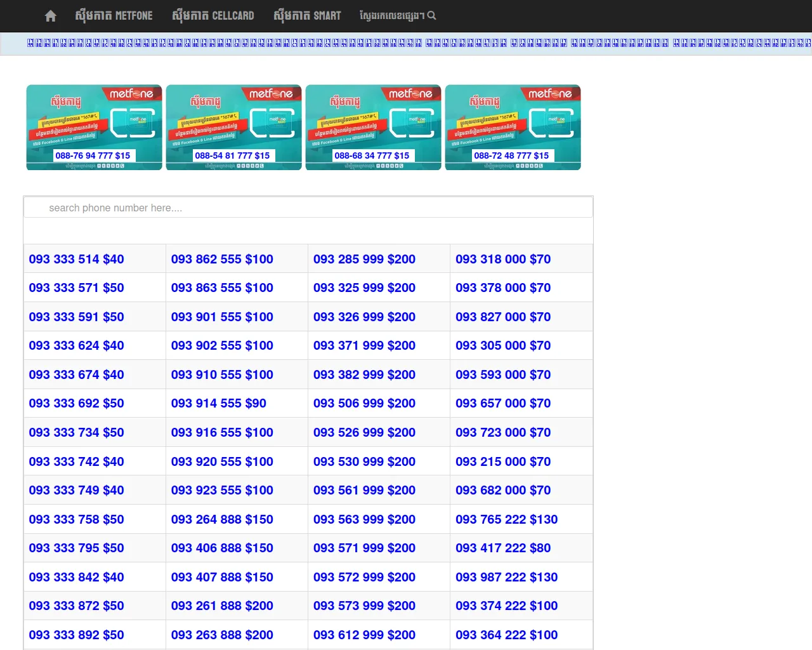The height and width of the screenshot is (650, 812).
Task: Click the 093 285 999 $200 number
Action: [x=364, y=259]
